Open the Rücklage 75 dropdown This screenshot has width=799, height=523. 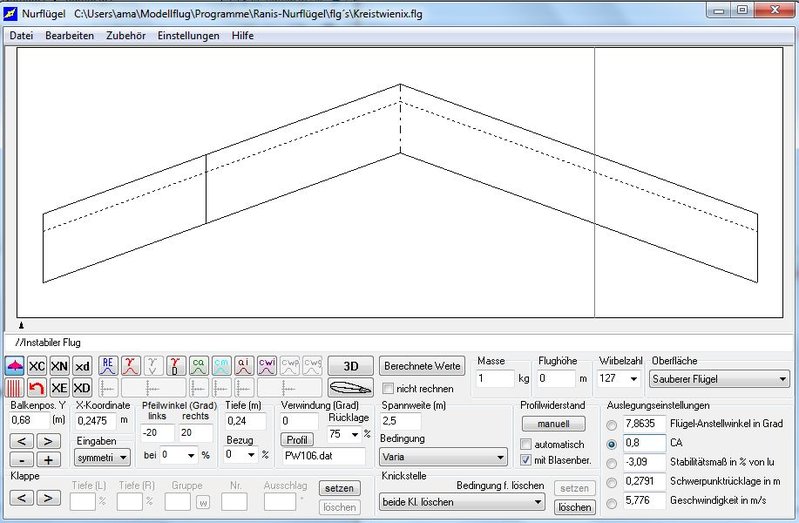click(355, 434)
